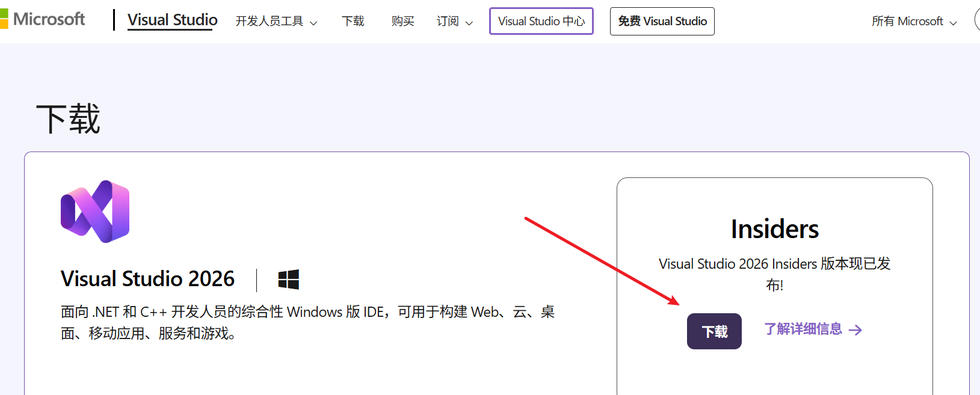Click the Visual Studio 2026 Insiders 版本现已发布 text

[775, 274]
